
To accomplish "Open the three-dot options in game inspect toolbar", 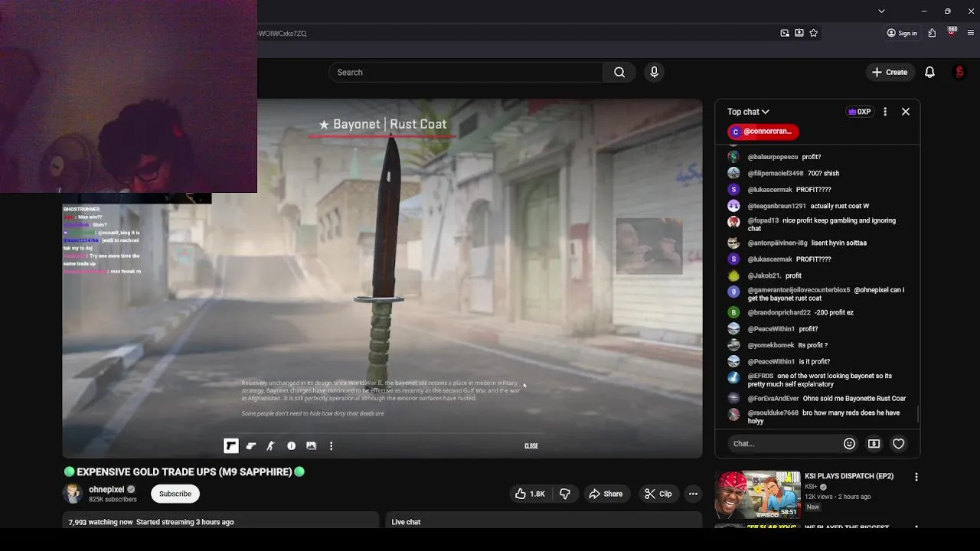I will (331, 445).
